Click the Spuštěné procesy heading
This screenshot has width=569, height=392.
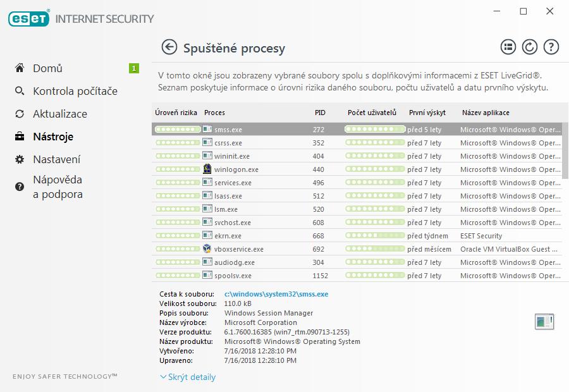coord(234,48)
